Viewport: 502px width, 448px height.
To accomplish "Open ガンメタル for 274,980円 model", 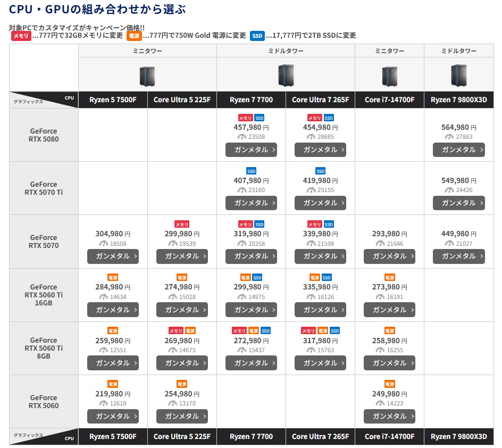I will (x=182, y=310).
